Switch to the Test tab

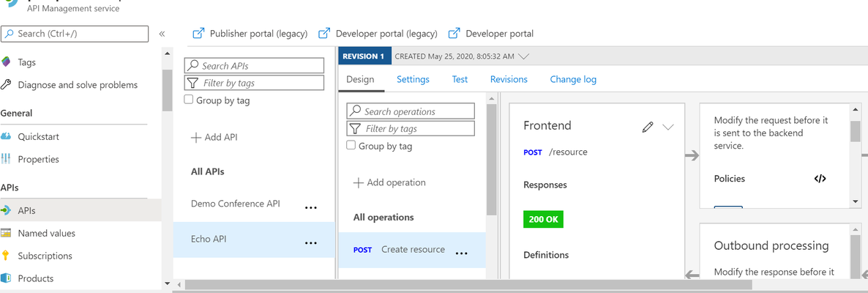tap(460, 79)
